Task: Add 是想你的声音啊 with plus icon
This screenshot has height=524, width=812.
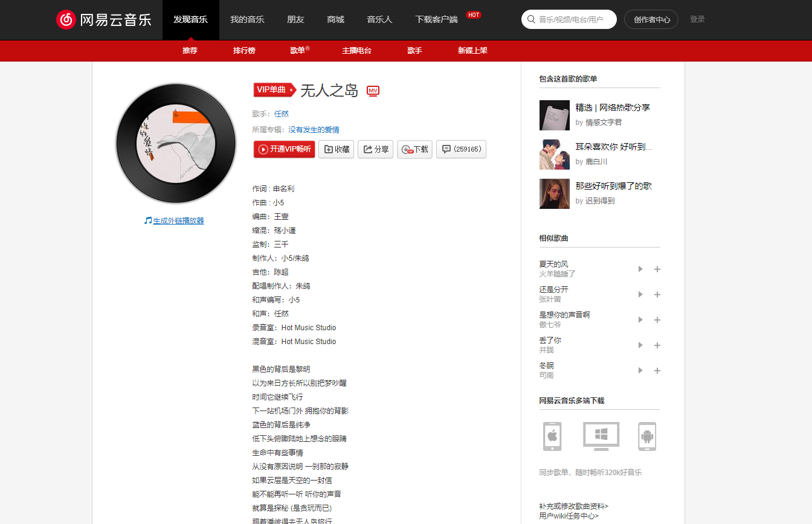Action: coord(657,320)
